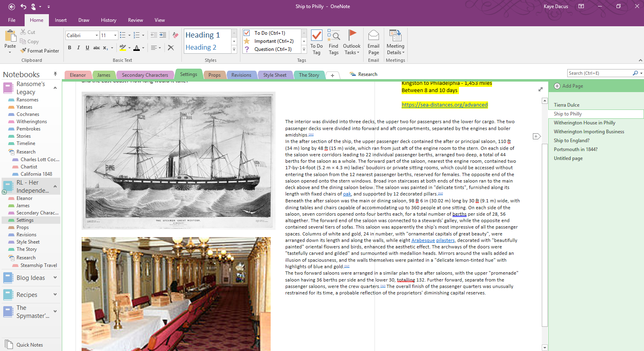Apply bold formatting

pyautogui.click(x=69, y=48)
